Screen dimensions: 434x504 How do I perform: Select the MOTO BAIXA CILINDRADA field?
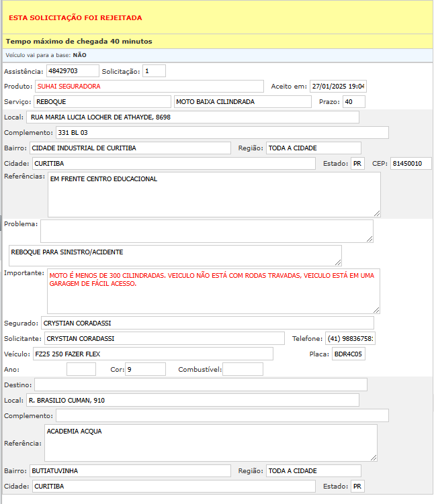[x=243, y=101]
